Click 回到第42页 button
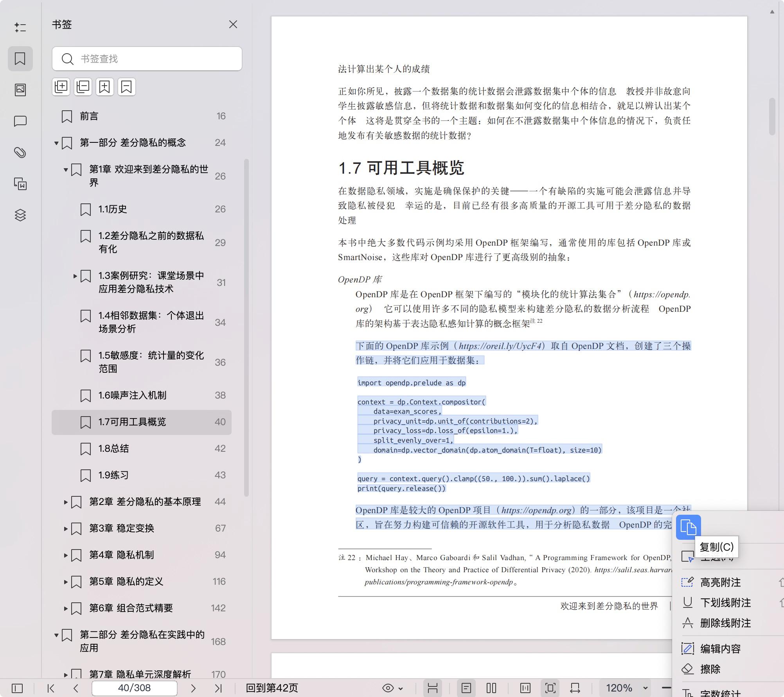784x697 pixels. [272, 688]
